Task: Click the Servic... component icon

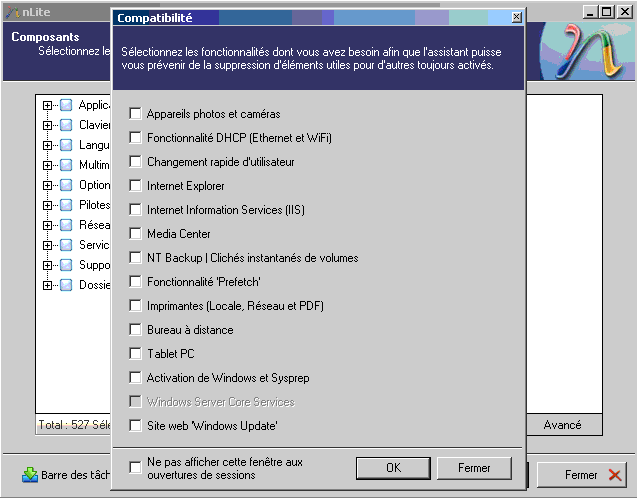Action: 66,245
